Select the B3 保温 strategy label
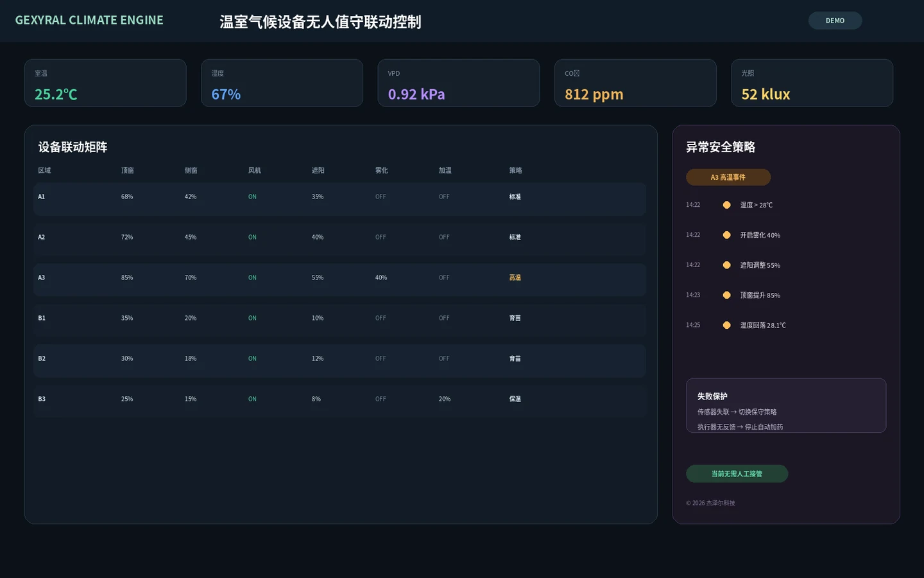Viewport: 924px width, 578px height. pos(515,399)
